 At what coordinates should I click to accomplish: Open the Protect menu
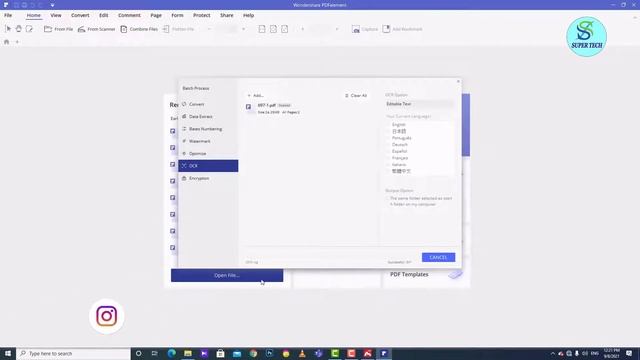click(202, 15)
